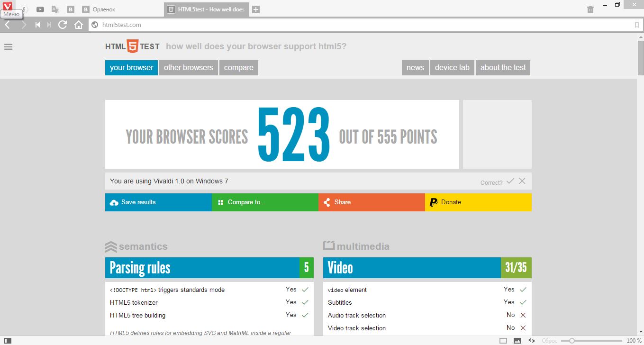644x345 pixels.
Task: Open 'about the test' page
Action: tap(503, 67)
